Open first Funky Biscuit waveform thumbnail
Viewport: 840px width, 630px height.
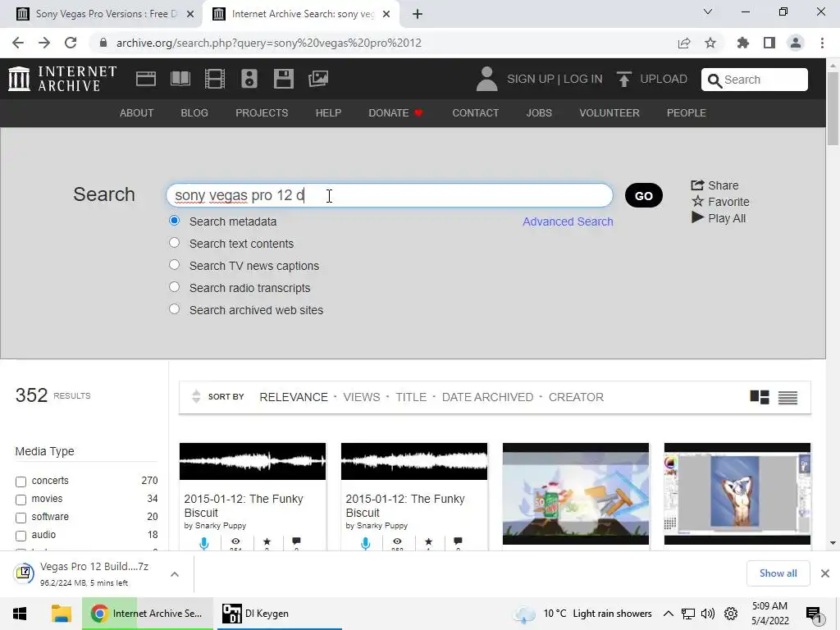click(x=253, y=461)
